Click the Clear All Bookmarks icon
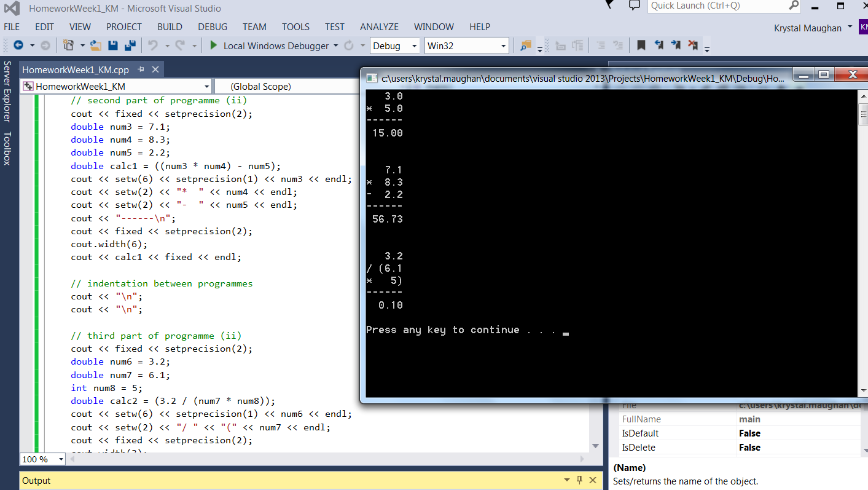Screen dimensions: 868x490 click(692, 45)
